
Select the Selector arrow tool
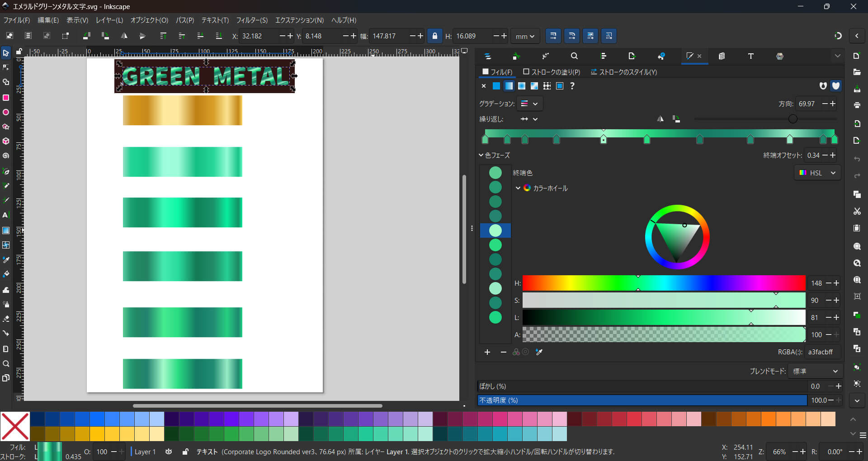6,53
